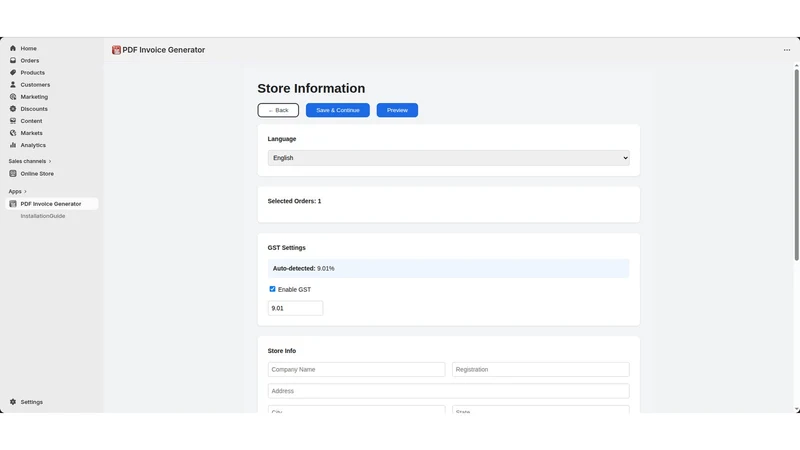
Task: Open Content menu item
Action: [31, 121]
